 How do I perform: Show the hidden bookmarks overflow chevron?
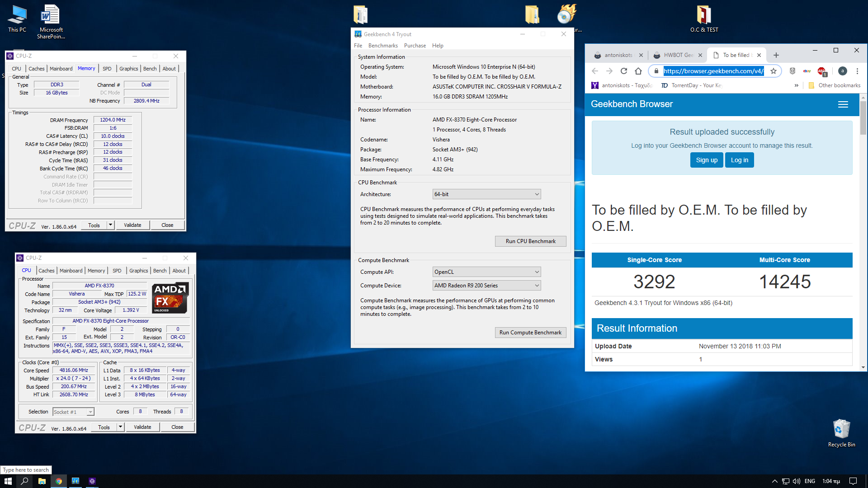pos(797,85)
